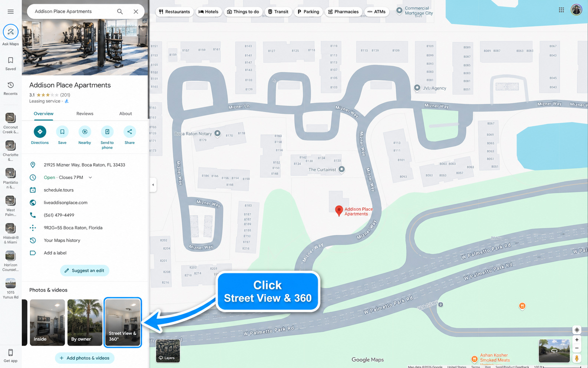This screenshot has width=588, height=368.
Task: Filter by Pharmacies chip
Action: pos(343,12)
